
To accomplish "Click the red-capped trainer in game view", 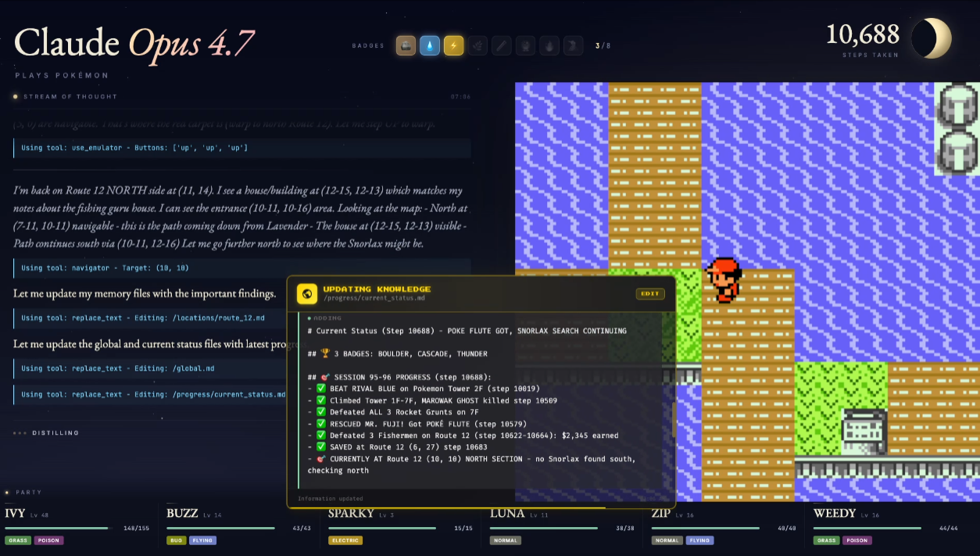I will click(x=724, y=280).
